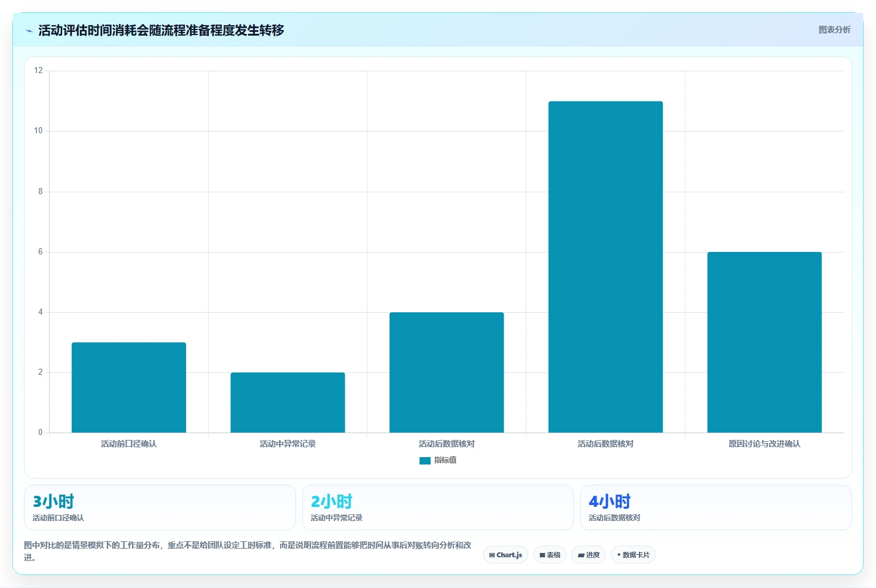
Task: Click the title 活动评估时间消耗会随流程准备程度发生转移
Action: pos(161,30)
